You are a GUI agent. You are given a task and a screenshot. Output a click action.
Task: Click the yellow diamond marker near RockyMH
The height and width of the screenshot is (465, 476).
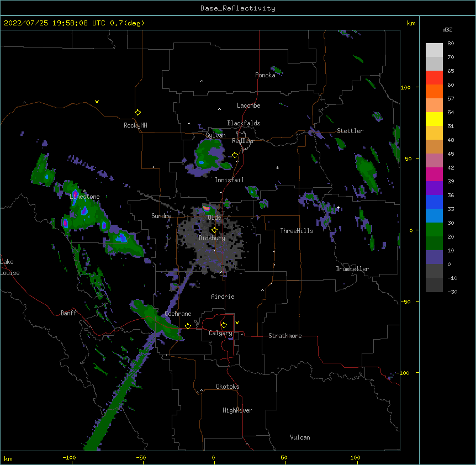point(138,113)
